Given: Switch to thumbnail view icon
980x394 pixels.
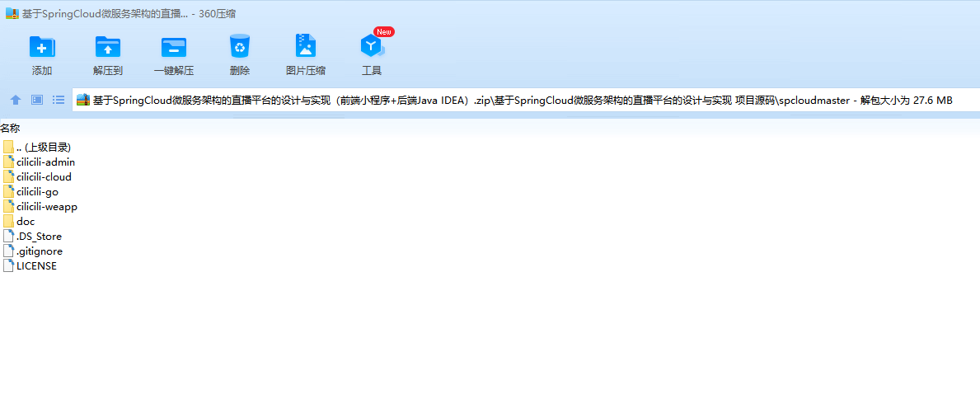Looking at the screenshot, I should click(37, 100).
